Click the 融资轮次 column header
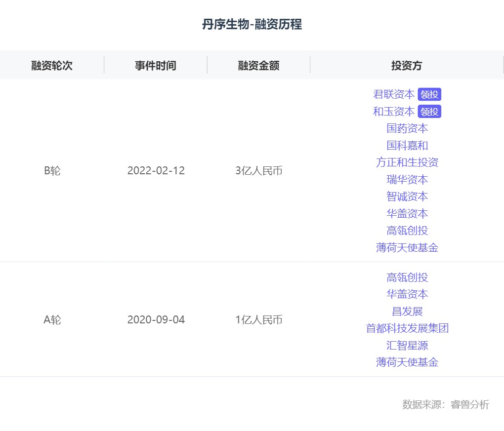 52,66
